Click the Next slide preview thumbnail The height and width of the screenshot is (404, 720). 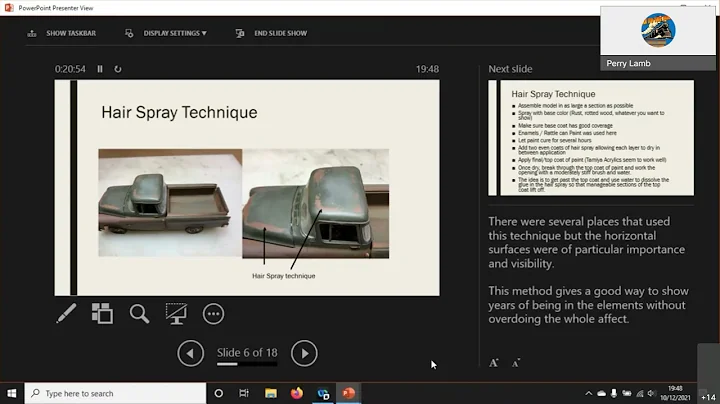(591, 138)
